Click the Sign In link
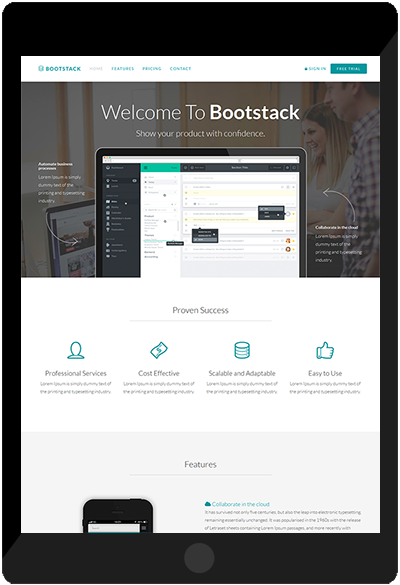 (x=317, y=69)
